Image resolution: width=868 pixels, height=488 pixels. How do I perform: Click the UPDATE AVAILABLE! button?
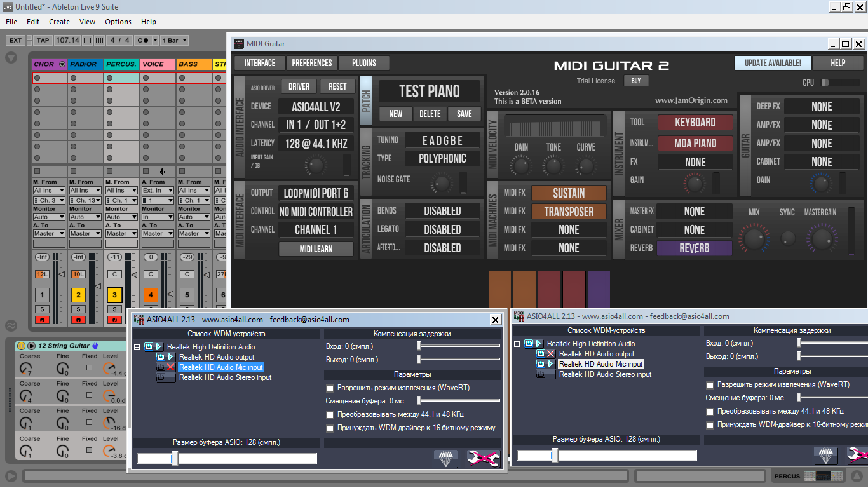click(x=773, y=63)
